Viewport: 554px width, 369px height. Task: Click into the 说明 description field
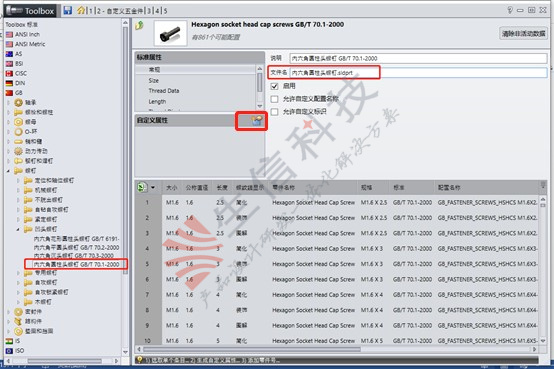[418, 58]
